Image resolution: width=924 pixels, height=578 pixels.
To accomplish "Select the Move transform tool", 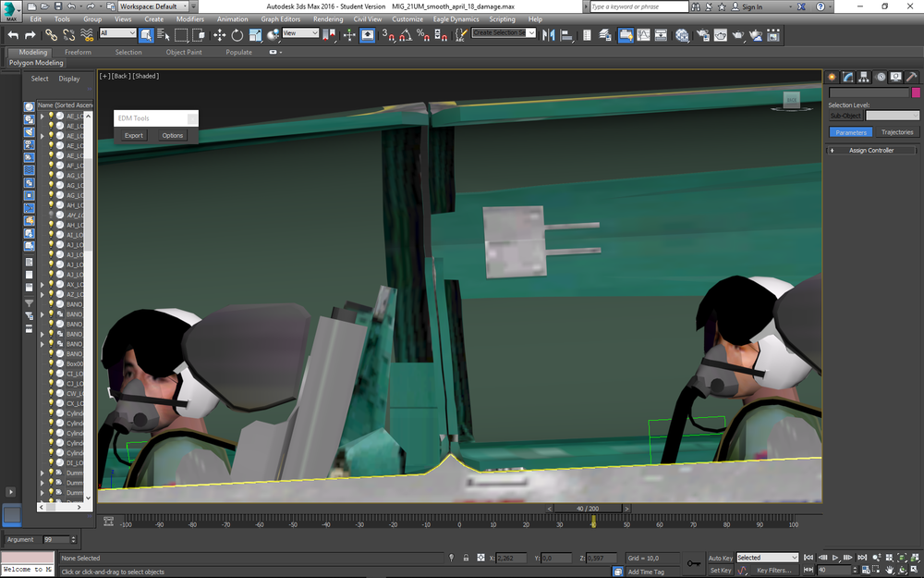I will (219, 35).
